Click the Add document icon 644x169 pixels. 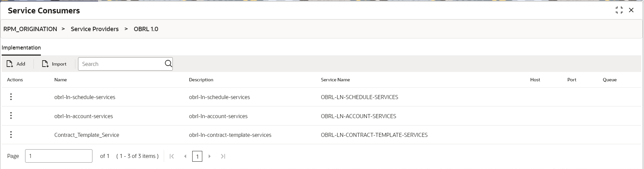10,64
